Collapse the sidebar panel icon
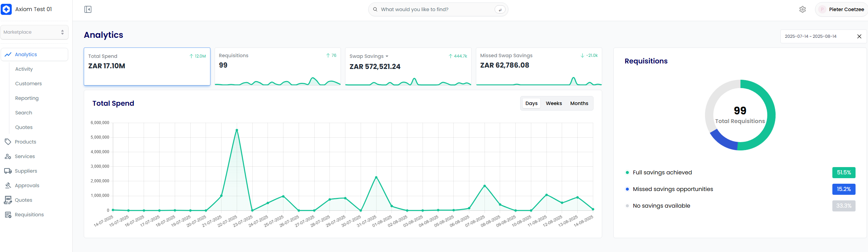This screenshot has height=252, width=868. tap(88, 9)
